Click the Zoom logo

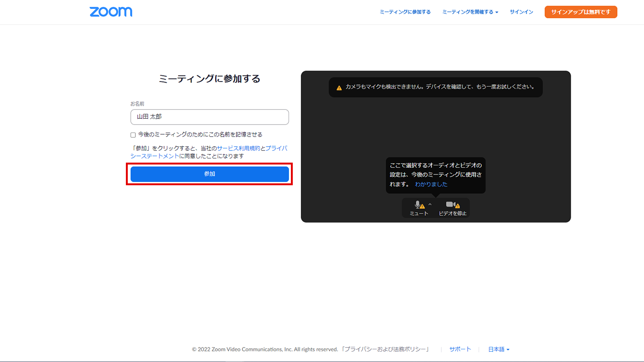tap(111, 12)
